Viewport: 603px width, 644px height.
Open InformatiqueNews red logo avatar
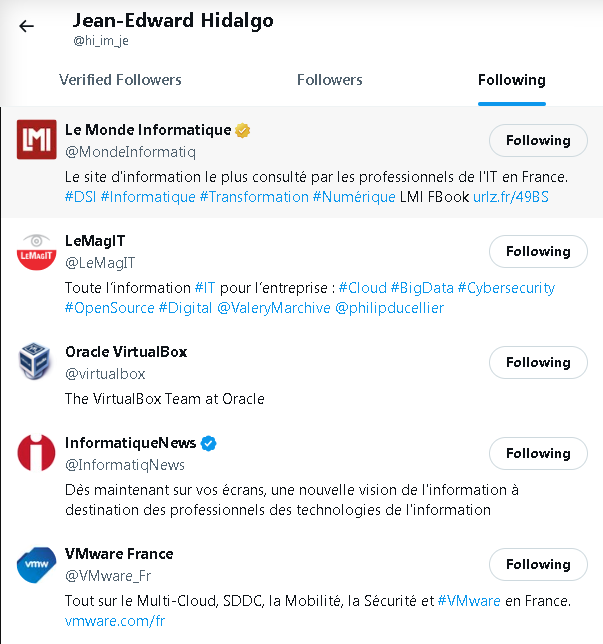[37, 452]
